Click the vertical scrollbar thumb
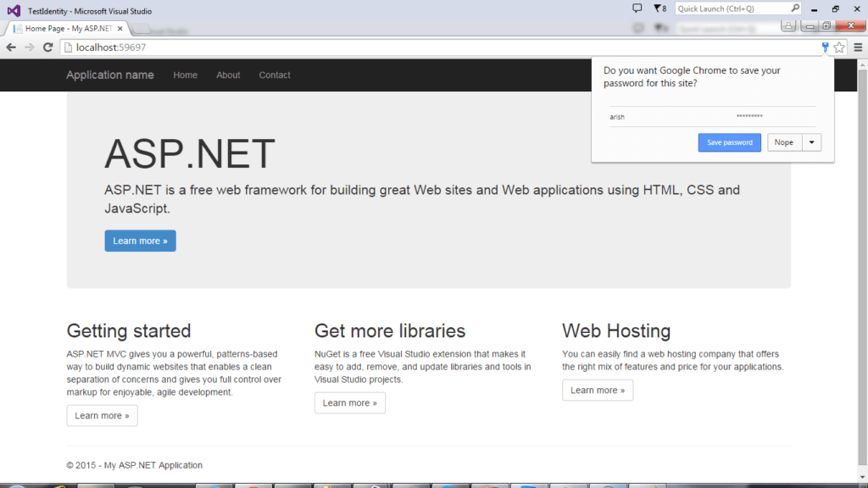 click(862, 267)
